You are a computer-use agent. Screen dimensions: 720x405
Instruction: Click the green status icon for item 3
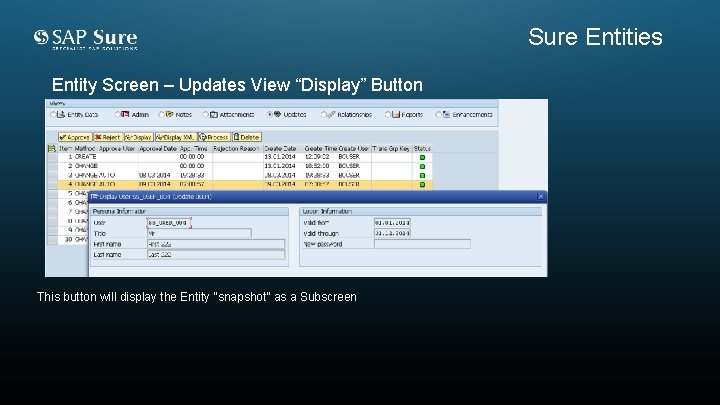pos(422,175)
